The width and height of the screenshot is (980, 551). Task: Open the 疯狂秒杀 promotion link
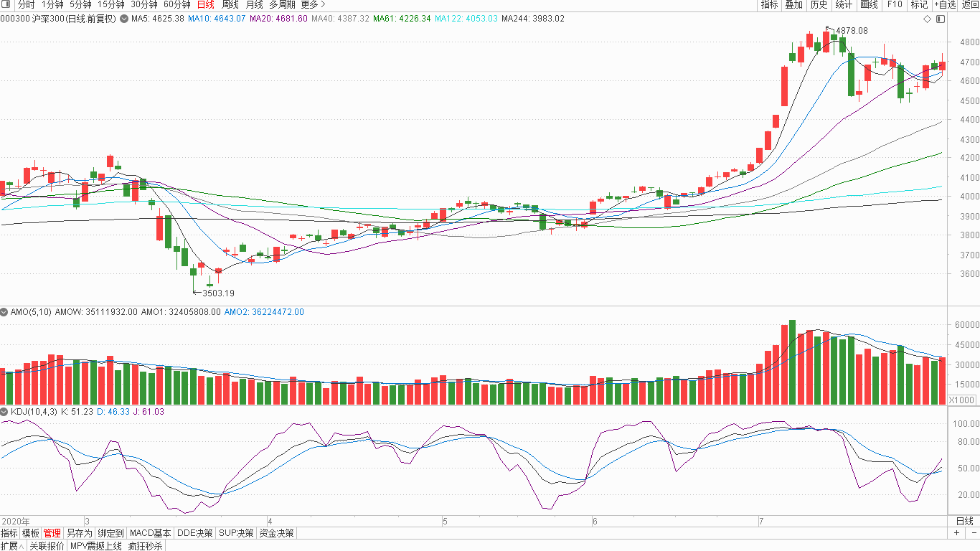click(145, 546)
